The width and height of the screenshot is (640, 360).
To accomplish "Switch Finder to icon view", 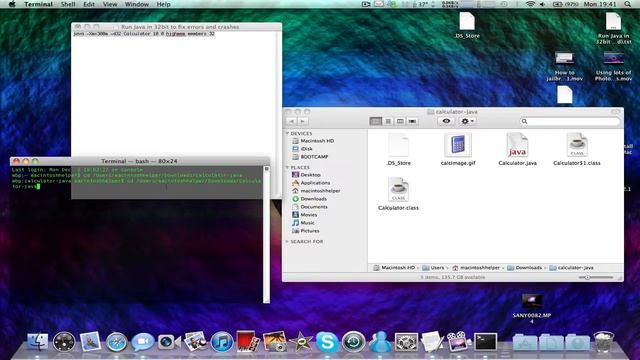I will 376,121.
